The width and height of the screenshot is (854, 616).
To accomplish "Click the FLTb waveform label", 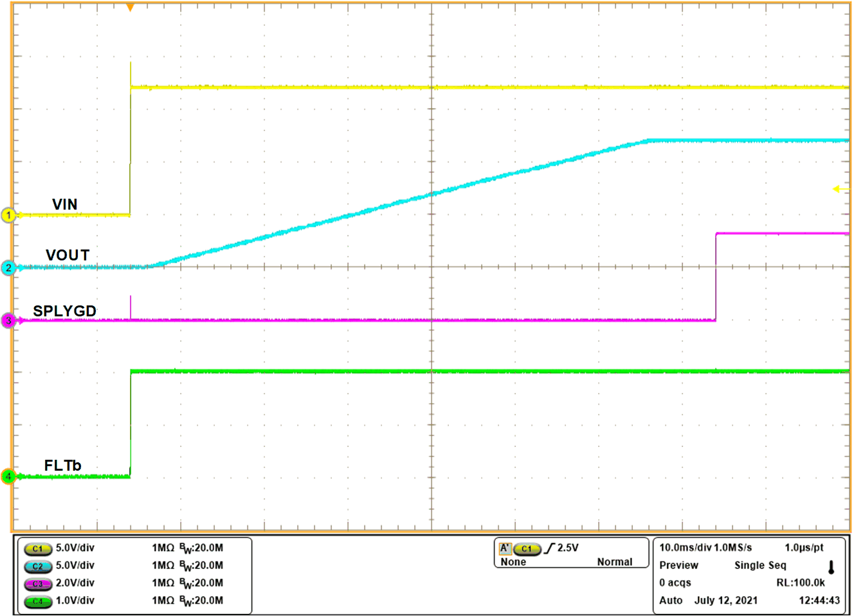I will 62,466.
